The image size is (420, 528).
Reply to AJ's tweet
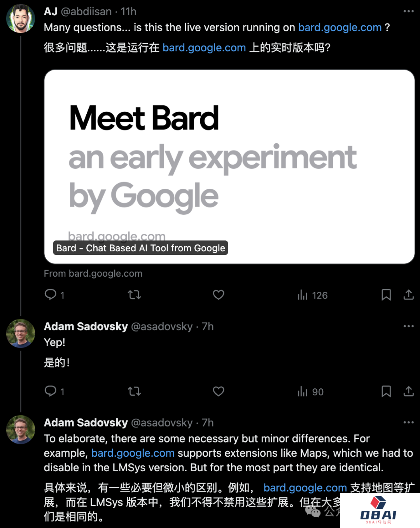(51, 295)
